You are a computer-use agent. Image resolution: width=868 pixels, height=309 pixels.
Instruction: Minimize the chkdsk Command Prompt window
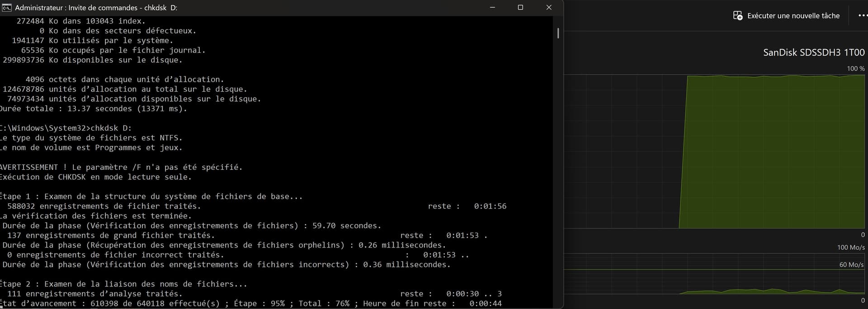point(493,8)
